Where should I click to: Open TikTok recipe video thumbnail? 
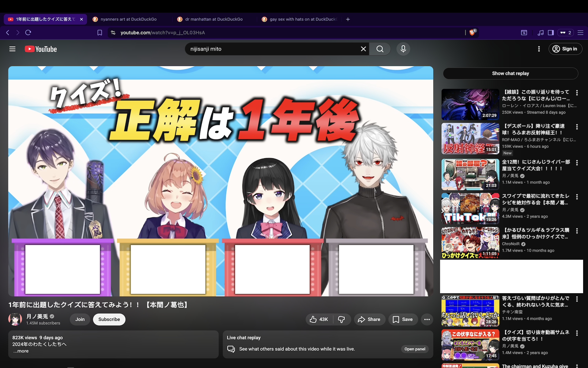click(x=470, y=209)
